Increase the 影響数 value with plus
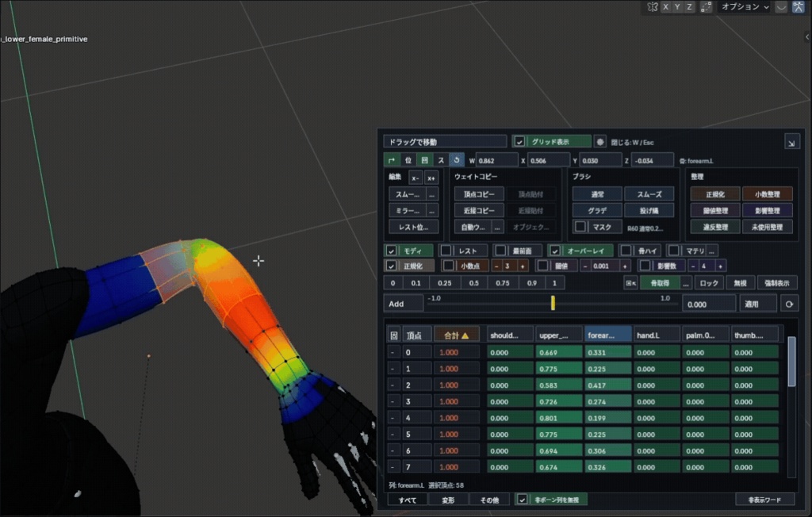Screen dimensions: 812x517 720,266
